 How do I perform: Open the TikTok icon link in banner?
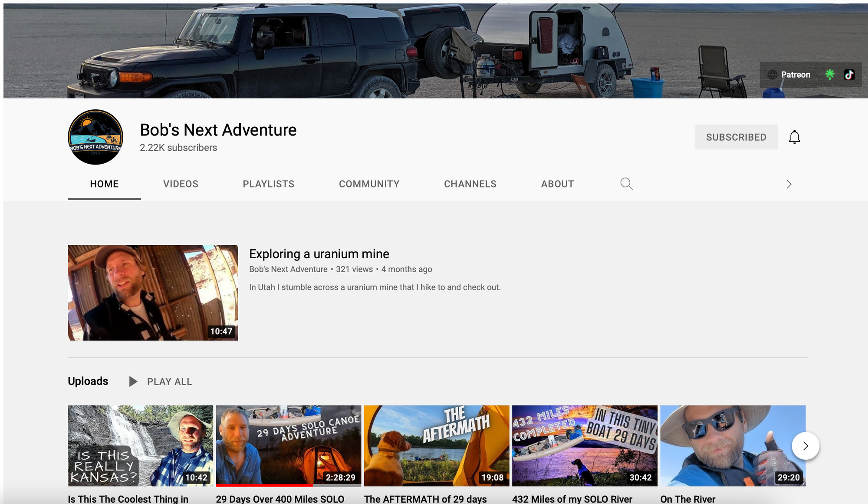click(849, 75)
